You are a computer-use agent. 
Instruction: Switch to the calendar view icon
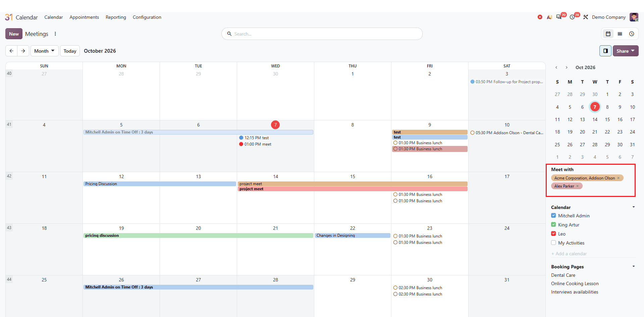[x=608, y=34]
